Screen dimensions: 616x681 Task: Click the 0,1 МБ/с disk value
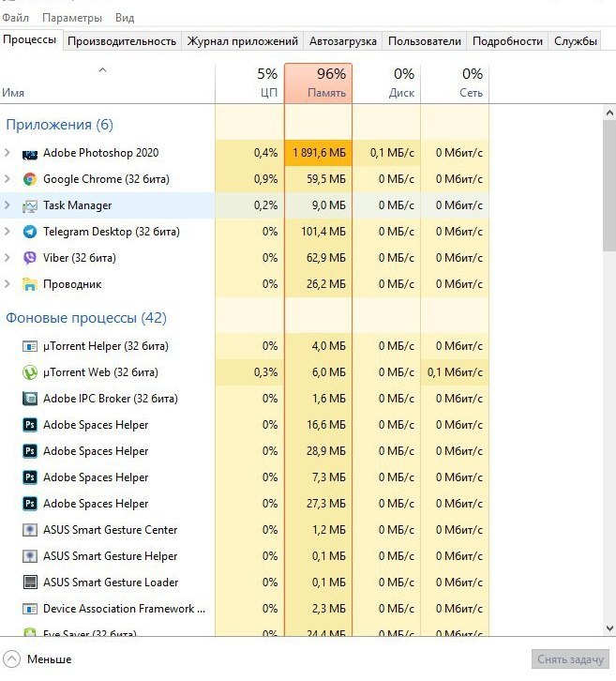(392, 153)
